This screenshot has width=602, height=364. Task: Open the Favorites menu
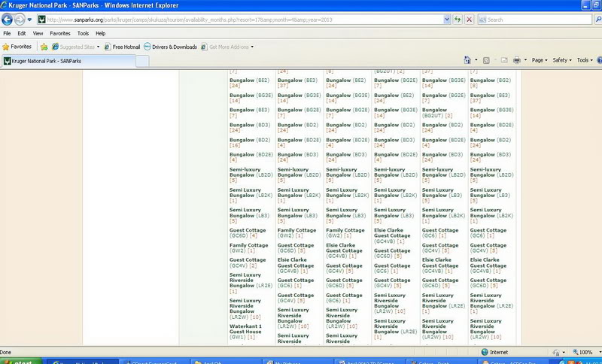coord(60,33)
